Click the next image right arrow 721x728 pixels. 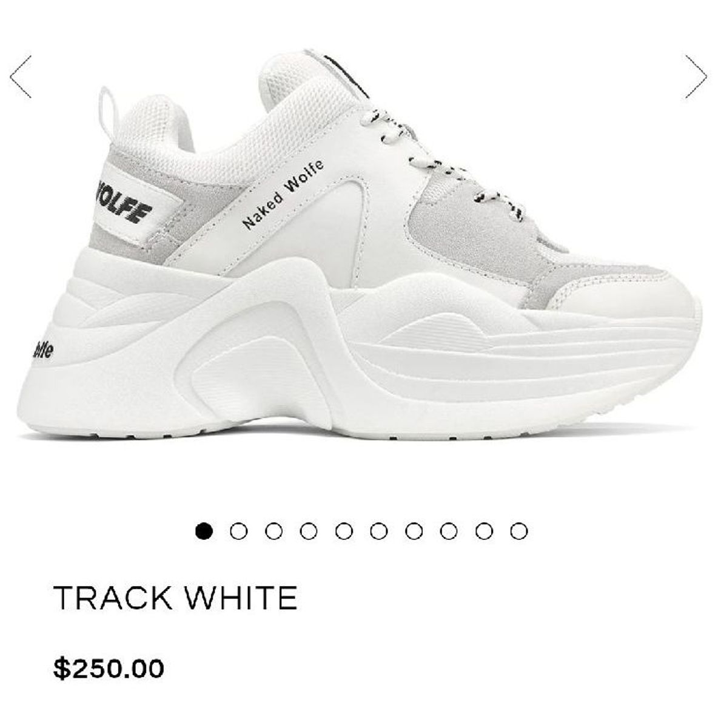(696, 76)
